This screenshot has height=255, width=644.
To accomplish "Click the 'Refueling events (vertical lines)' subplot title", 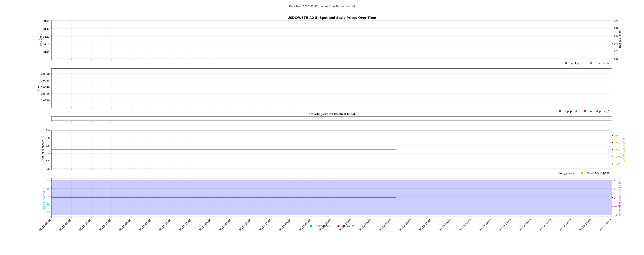I will click(332, 114).
